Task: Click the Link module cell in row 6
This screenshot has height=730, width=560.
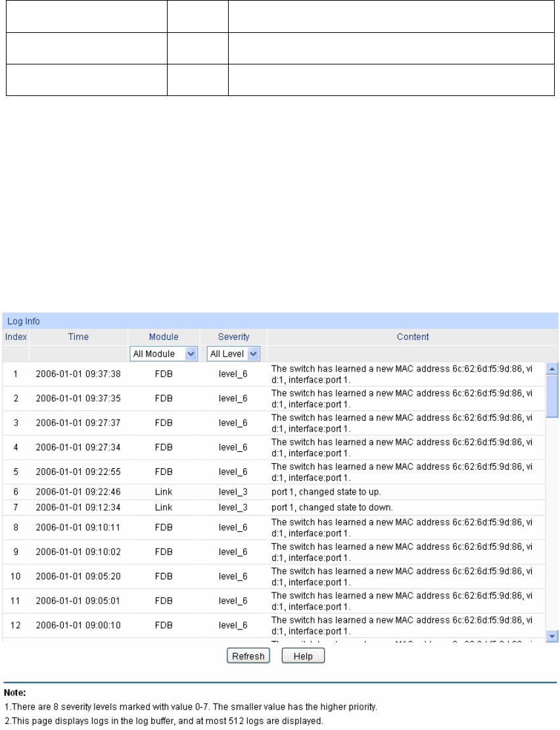Action: coord(164,492)
